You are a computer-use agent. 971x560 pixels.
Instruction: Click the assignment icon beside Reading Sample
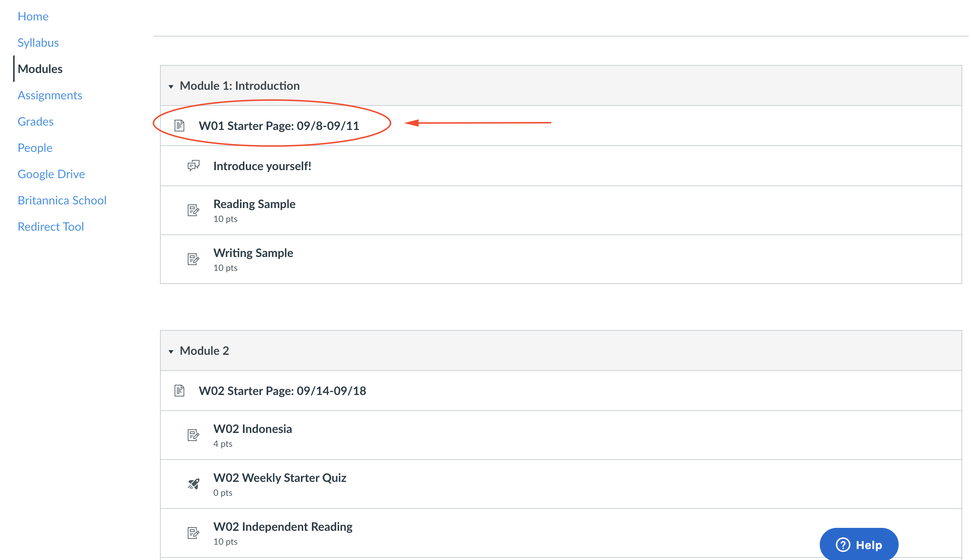193,210
